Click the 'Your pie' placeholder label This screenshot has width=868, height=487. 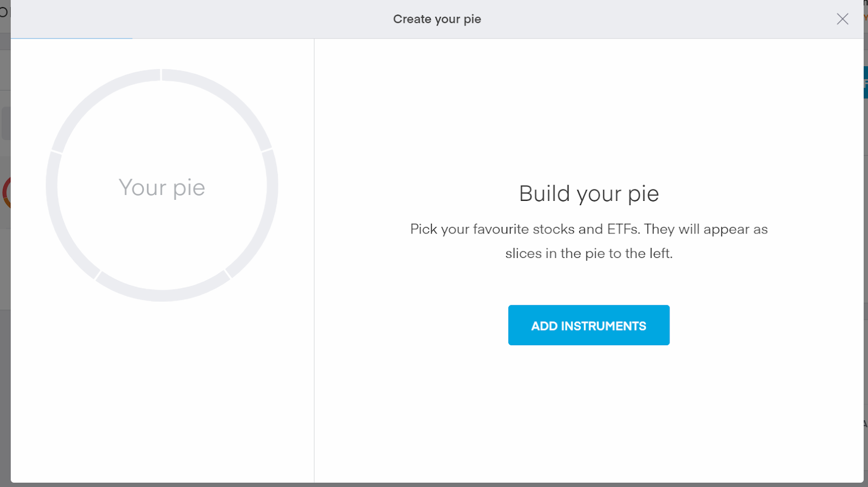coord(162,187)
